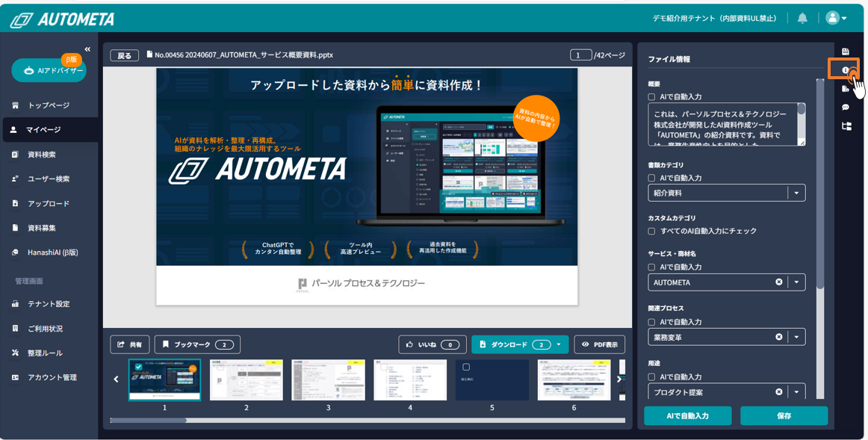
Task: Click the notification bell icon
Action: (802, 18)
